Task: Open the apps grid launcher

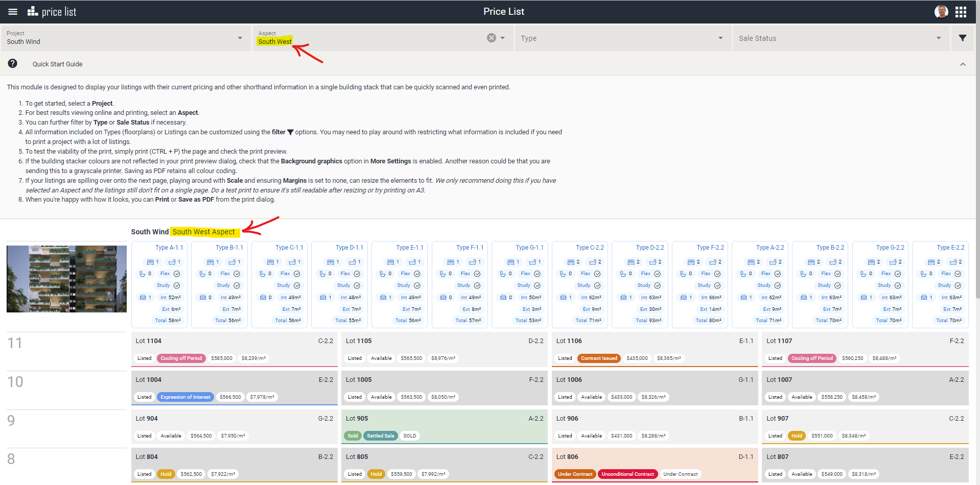Action: 961,12
